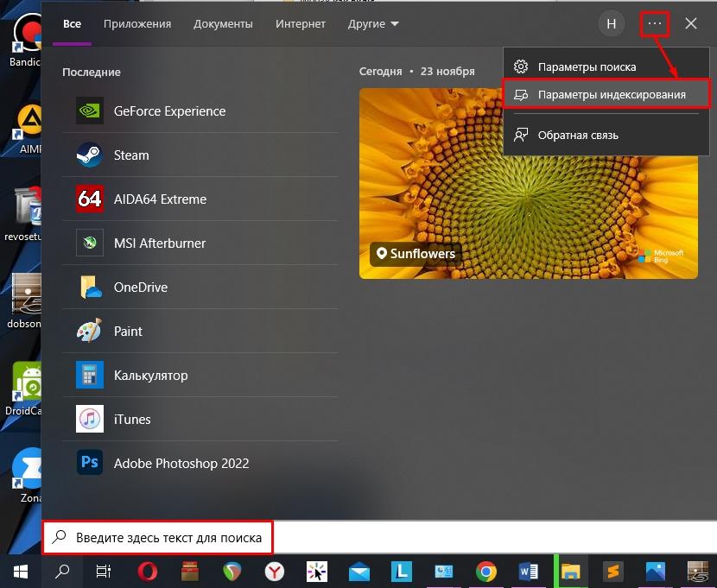Open the red archive box taskbar icon

pos(190,571)
